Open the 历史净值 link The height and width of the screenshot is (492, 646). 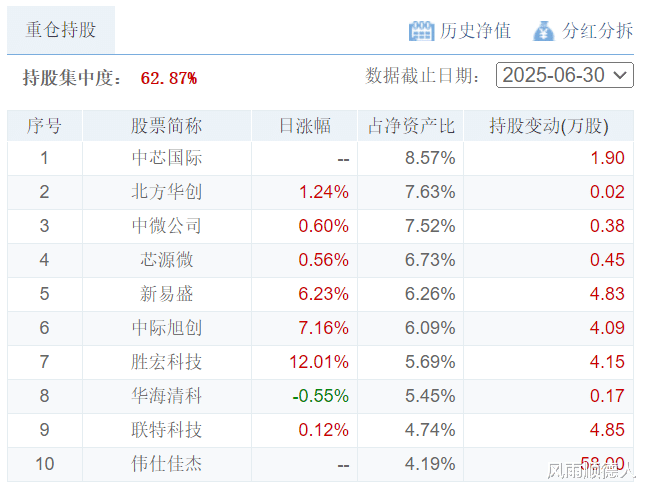coord(475,31)
